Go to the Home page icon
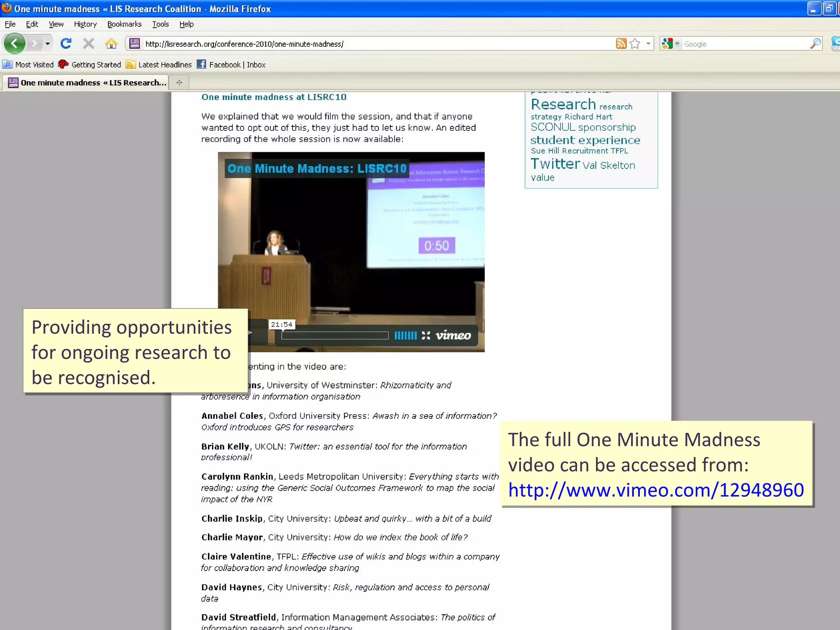 [111, 43]
